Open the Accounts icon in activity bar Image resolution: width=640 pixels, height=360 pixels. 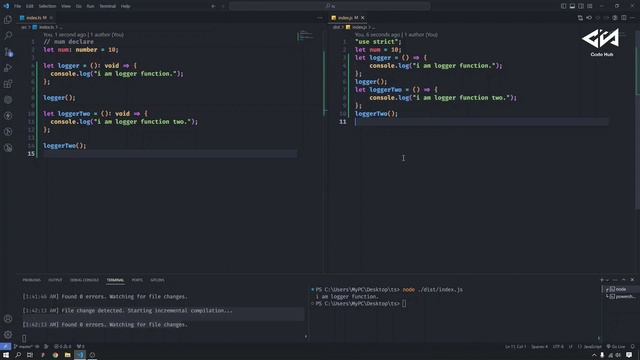(x=8, y=319)
